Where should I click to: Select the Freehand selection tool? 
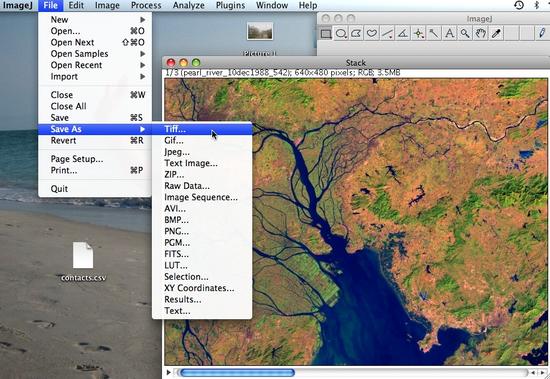point(372,34)
